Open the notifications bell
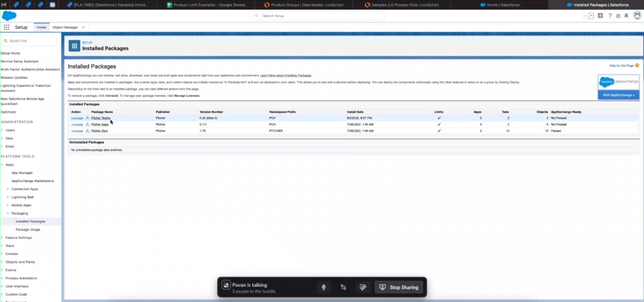Image resolution: width=644 pixels, height=302 pixels. 626,16
